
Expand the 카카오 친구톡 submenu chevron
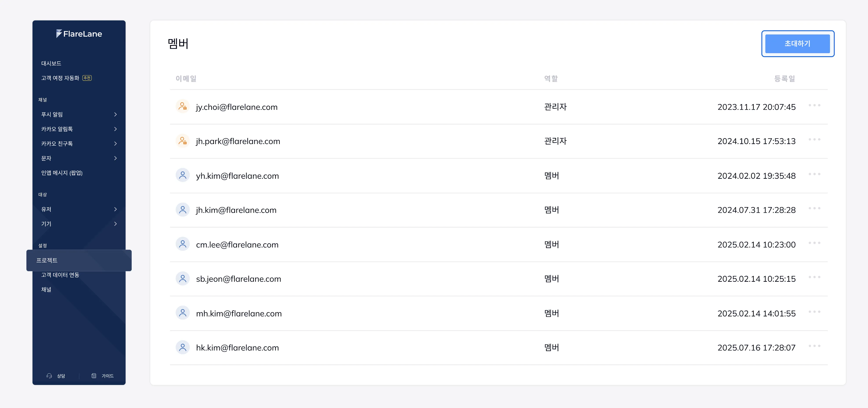tap(115, 143)
